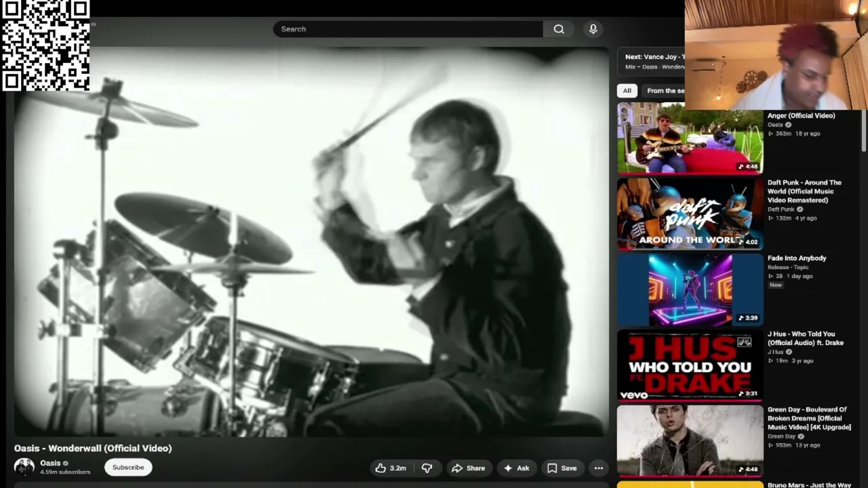Image resolution: width=868 pixels, height=488 pixels.
Task: Open "Bruno Mars - Just the Way" title
Action: click(x=809, y=485)
